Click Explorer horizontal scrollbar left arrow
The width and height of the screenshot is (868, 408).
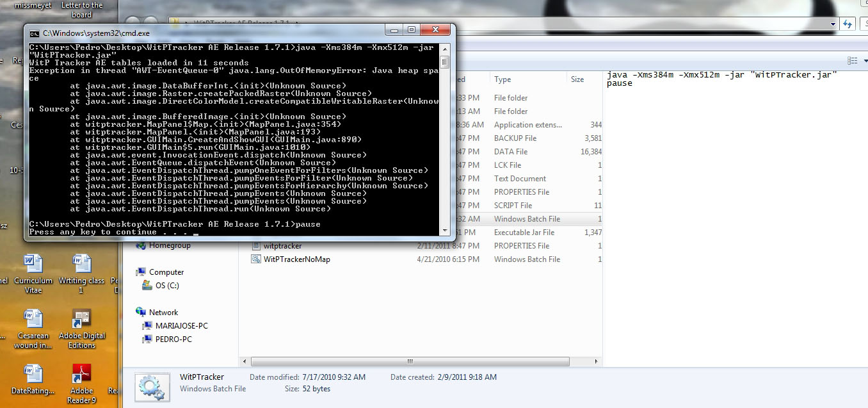[x=244, y=361]
